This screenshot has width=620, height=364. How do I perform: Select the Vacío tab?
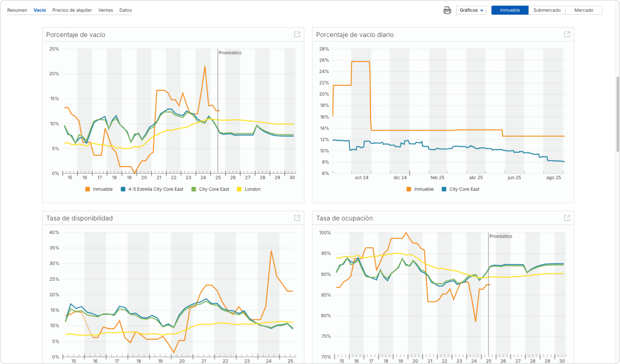[x=39, y=10]
